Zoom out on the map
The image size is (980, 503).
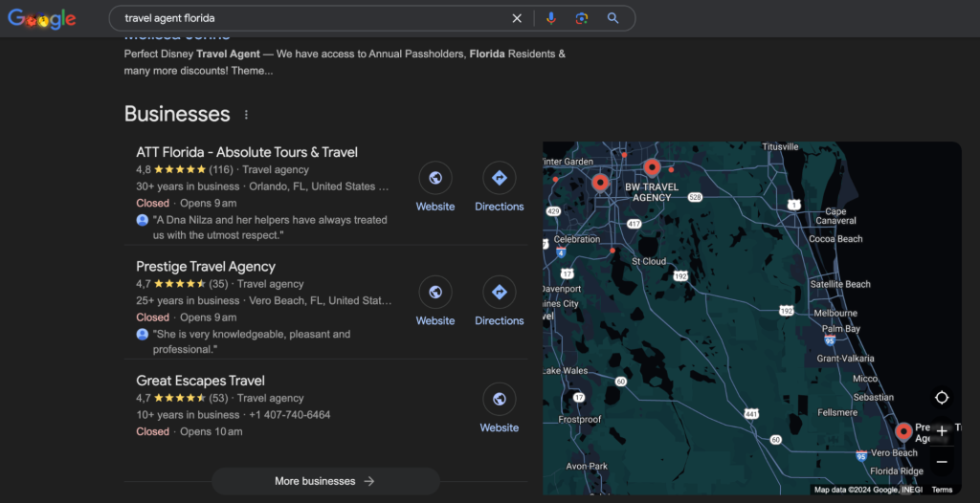942,462
